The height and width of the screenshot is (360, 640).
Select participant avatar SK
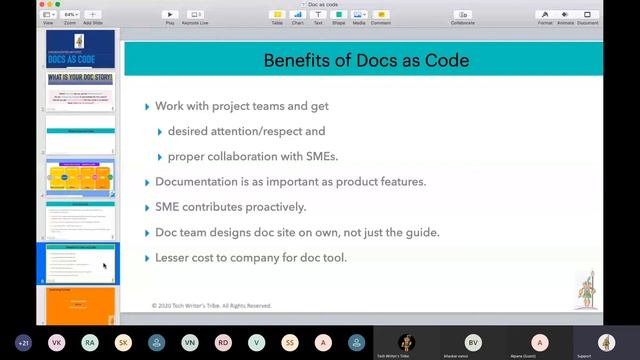pos(123,343)
